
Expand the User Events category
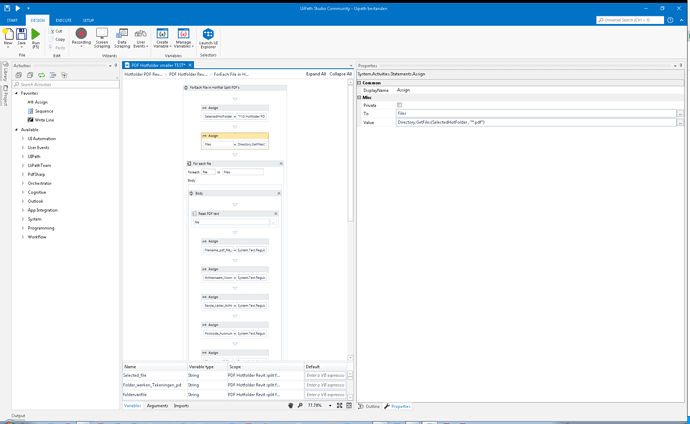coord(23,147)
